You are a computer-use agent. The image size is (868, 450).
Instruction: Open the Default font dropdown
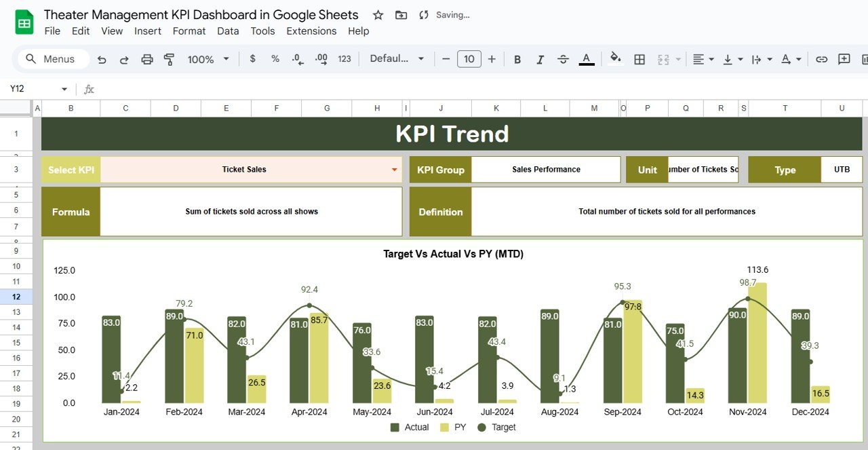coord(397,59)
